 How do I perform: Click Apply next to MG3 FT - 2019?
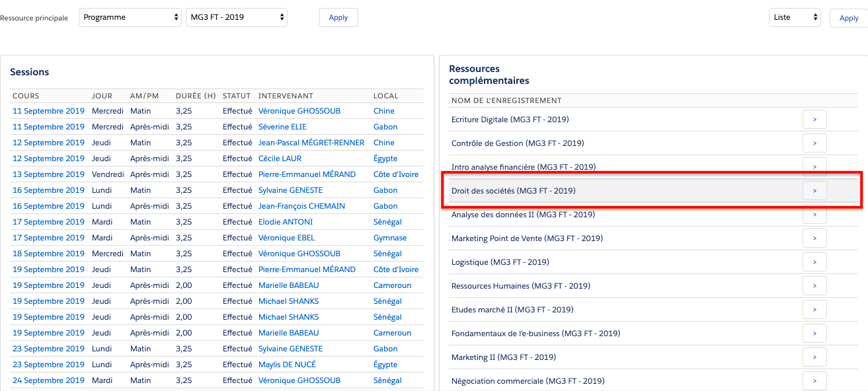tap(338, 18)
